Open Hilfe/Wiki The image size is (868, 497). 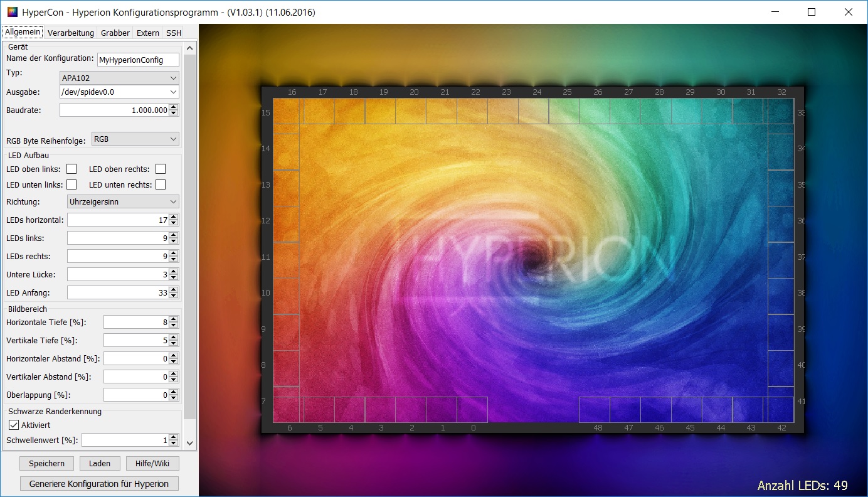point(152,463)
